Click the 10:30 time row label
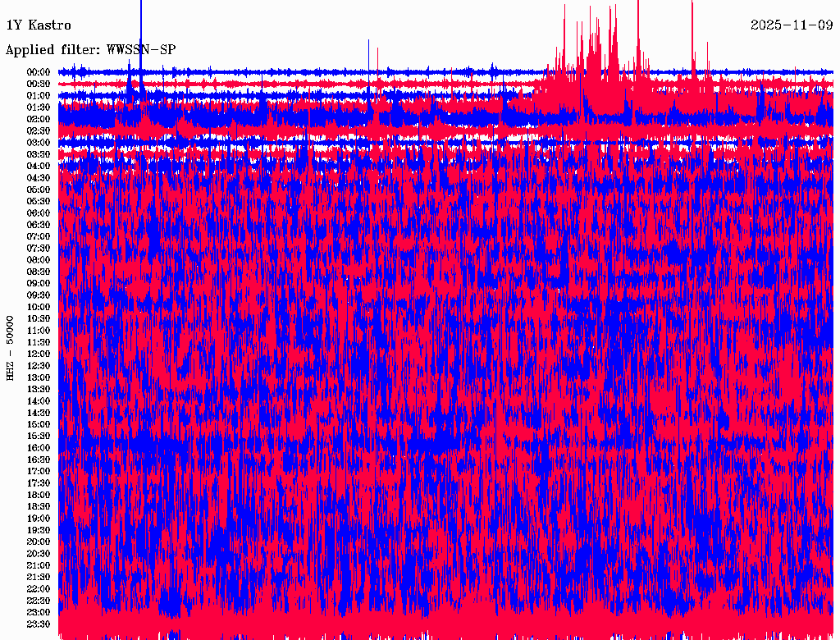Image resolution: width=840 pixels, height=640 pixels. [39, 319]
